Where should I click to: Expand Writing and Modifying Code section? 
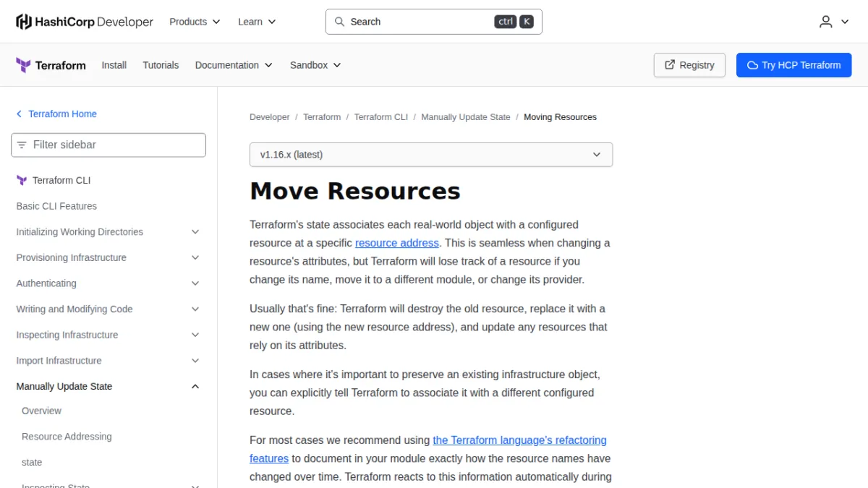[x=195, y=309]
